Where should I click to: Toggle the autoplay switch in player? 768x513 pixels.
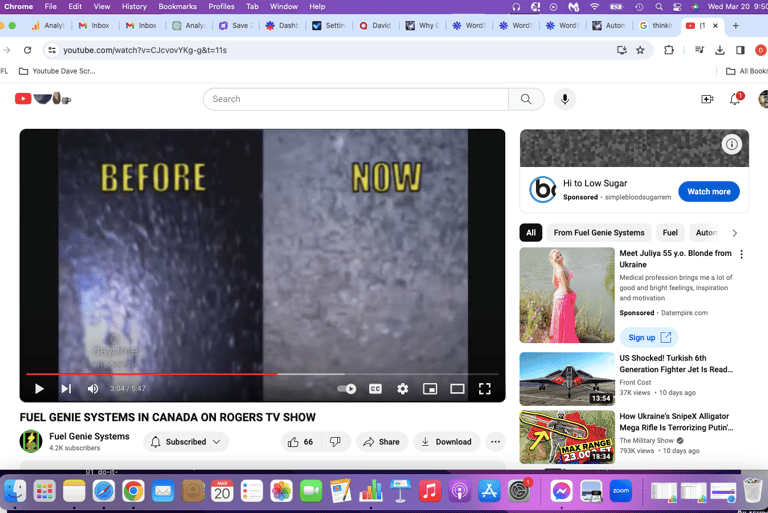point(347,389)
